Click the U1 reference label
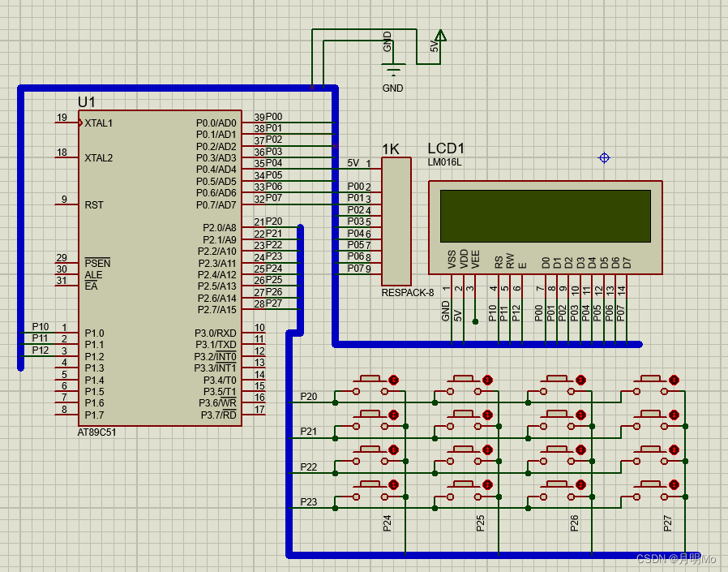The height and width of the screenshot is (572, 728). tap(87, 102)
